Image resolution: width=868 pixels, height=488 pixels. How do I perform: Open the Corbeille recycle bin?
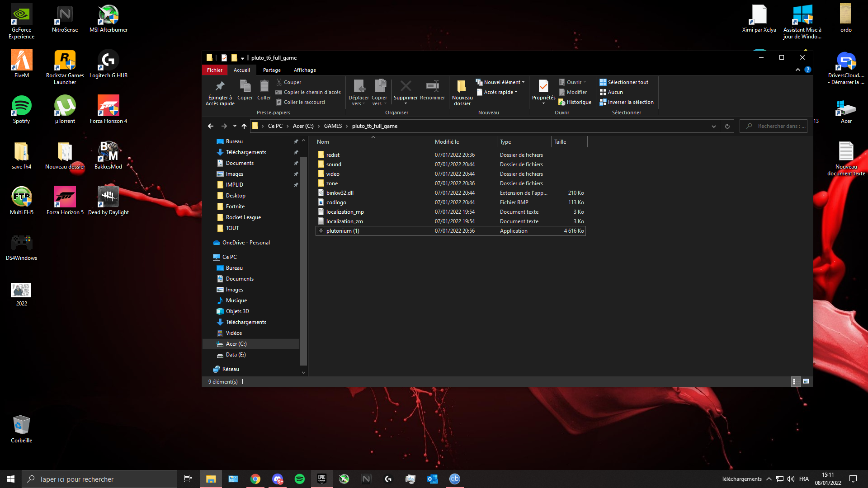click(21, 429)
